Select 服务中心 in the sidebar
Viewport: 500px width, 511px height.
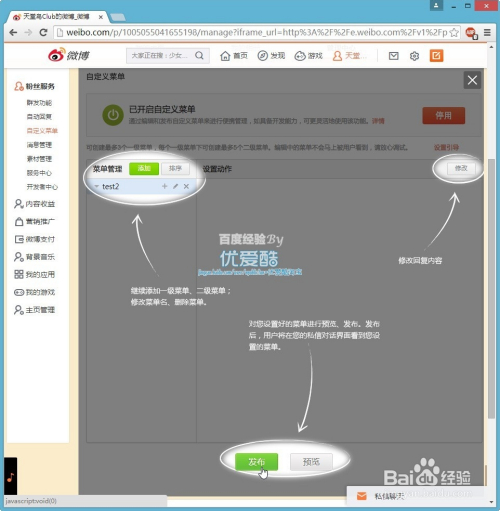[39, 173]
